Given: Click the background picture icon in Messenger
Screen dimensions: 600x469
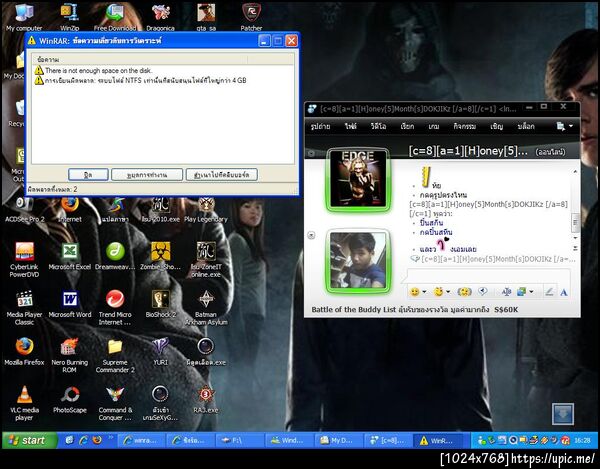Looking at the screenshot, I should (x=521, y=292).
